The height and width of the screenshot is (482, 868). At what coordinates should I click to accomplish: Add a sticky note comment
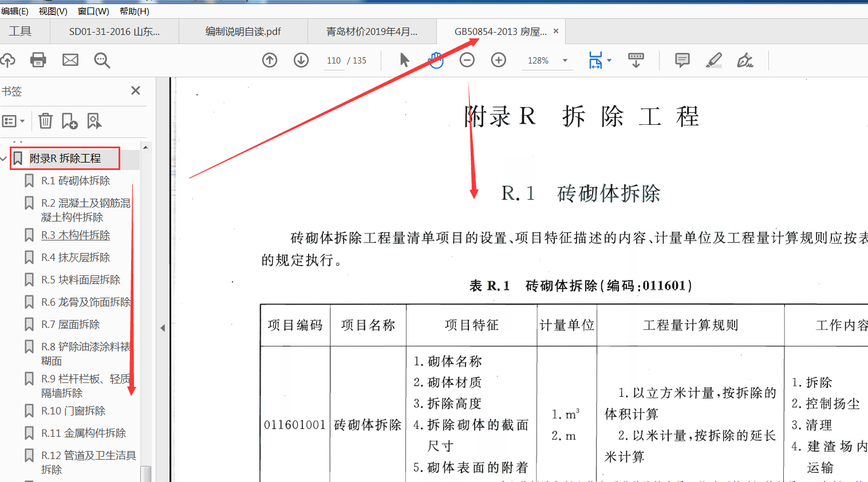click(682, 60)
